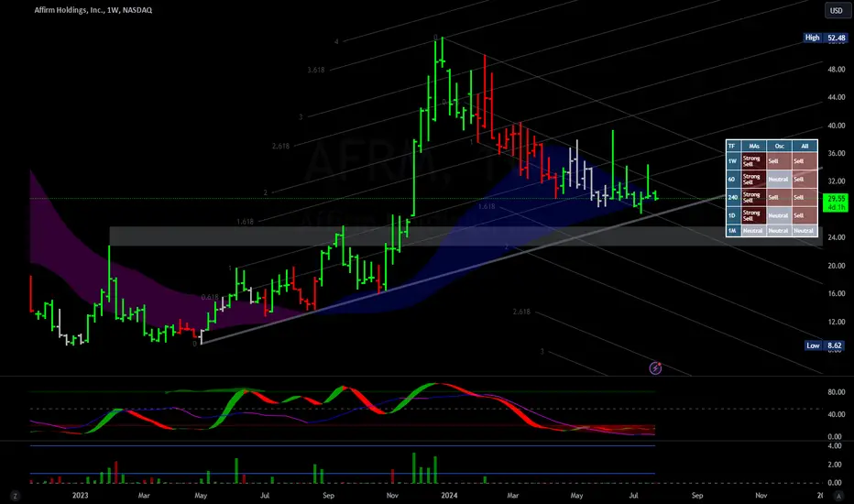Select the 1W timeframe row label
This screenshot has height=504, width=854.
[x=732, y=161]
